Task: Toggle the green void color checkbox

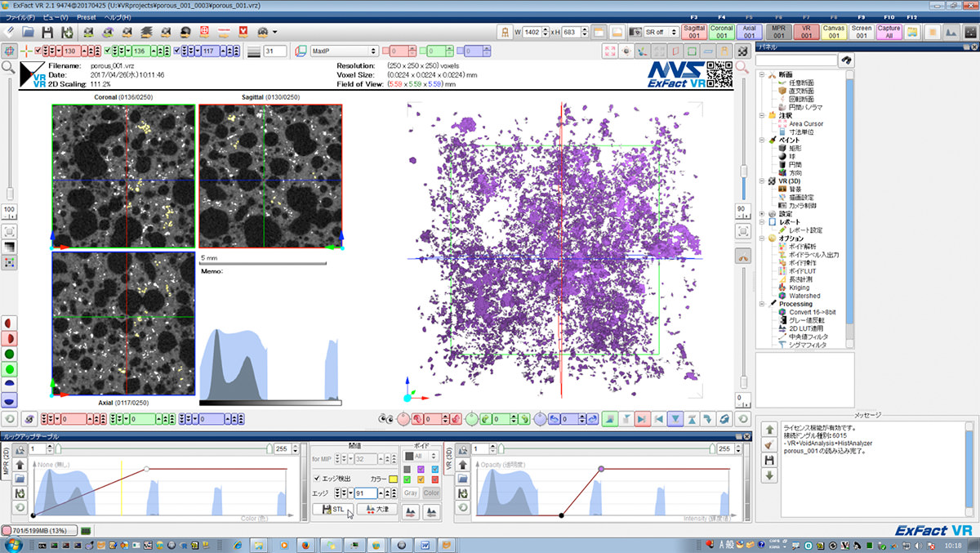Action: click(407, 479)
